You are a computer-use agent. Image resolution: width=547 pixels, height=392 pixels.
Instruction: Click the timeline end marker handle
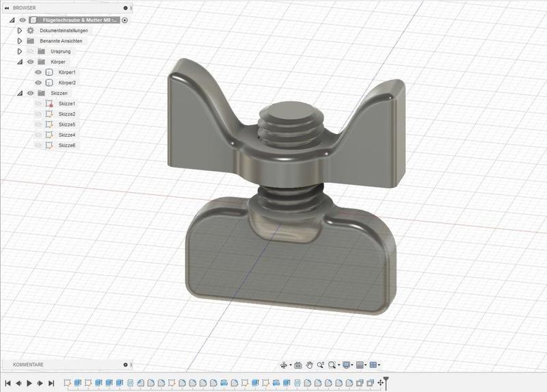pos(386,382)
